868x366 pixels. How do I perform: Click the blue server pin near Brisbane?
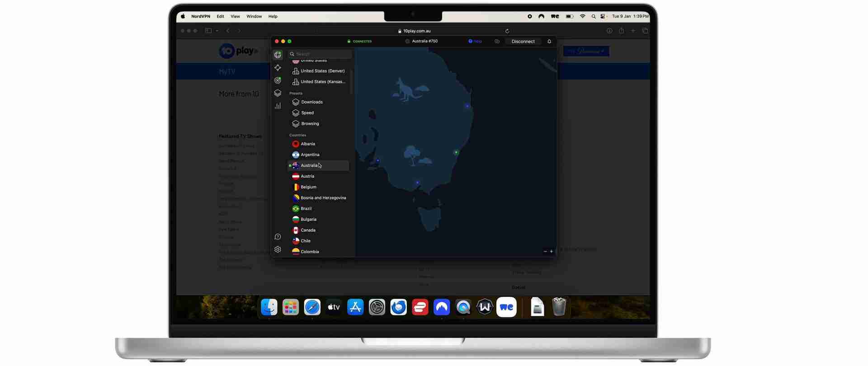click(467, 106)
